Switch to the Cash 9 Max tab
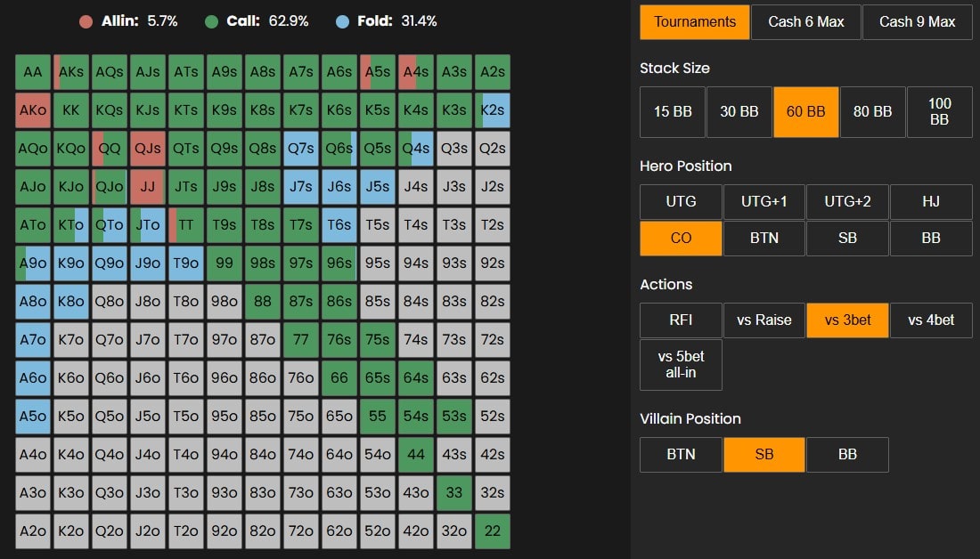 (917, 22)
